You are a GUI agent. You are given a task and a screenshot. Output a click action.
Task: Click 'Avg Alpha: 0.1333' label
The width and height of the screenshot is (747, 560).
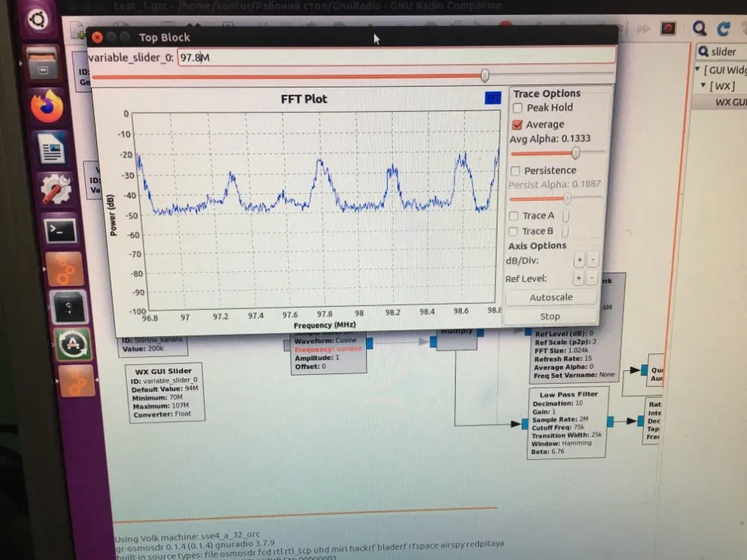tap(550, 139)
